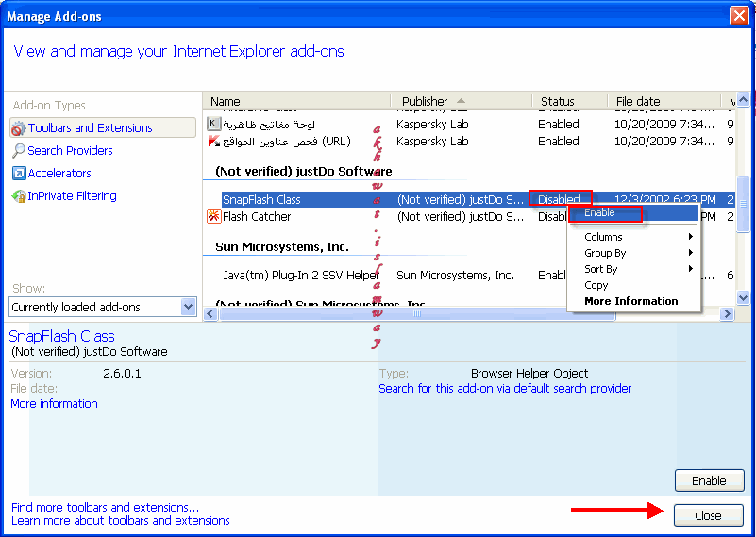Open Toolbars and Extensions category
Screen dimensions: 756x537
[103, 127]
